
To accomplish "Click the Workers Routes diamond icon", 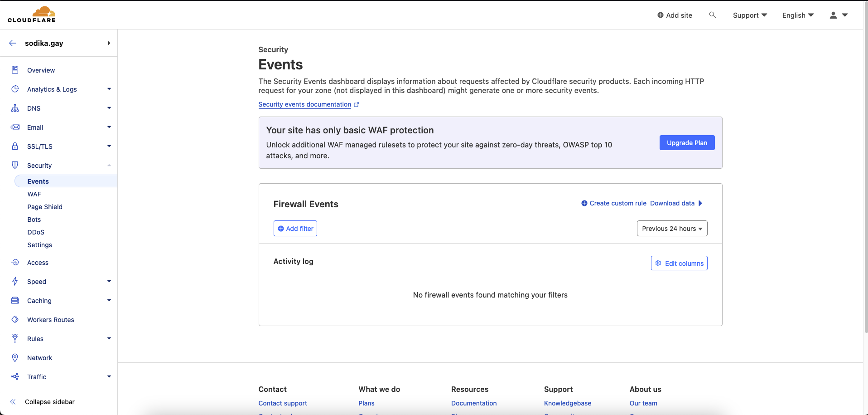I will pos(15,319).
